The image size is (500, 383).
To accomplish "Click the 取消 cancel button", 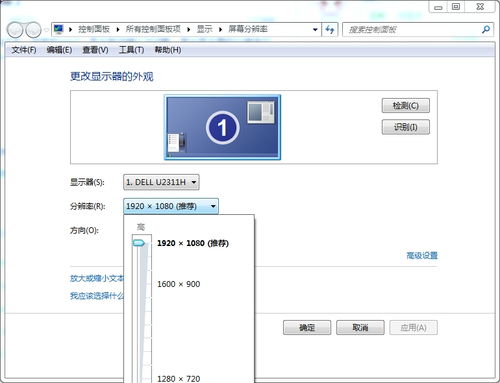I will point(360,328).
